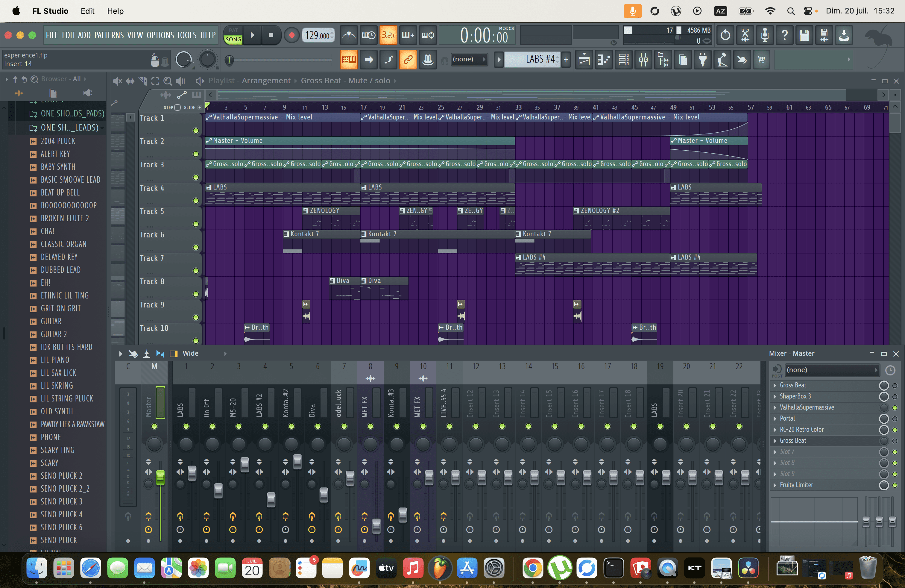Mute Track 4 in the playlist

pos(196,201)
